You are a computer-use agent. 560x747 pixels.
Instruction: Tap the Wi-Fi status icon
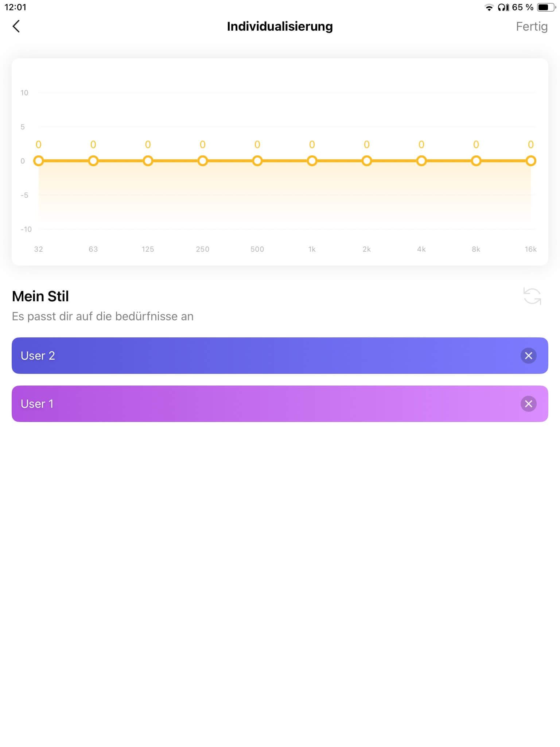[x=489, y=7]
